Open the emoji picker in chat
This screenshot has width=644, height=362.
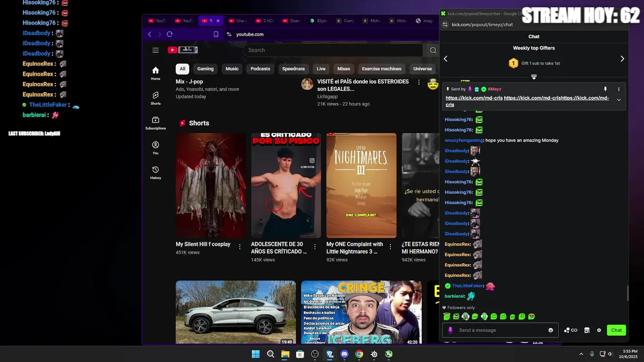tap(550, 330)
